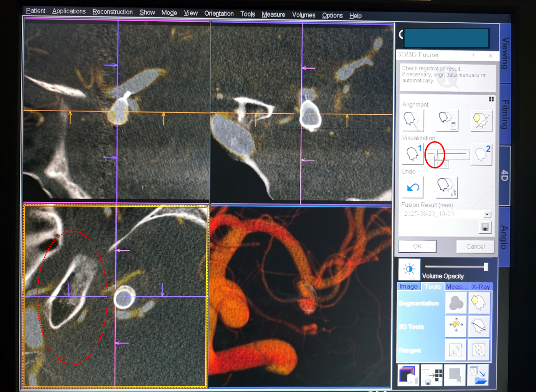
Task: Click the 3D Tools move-arrows icon
Action: coord(456,327)
